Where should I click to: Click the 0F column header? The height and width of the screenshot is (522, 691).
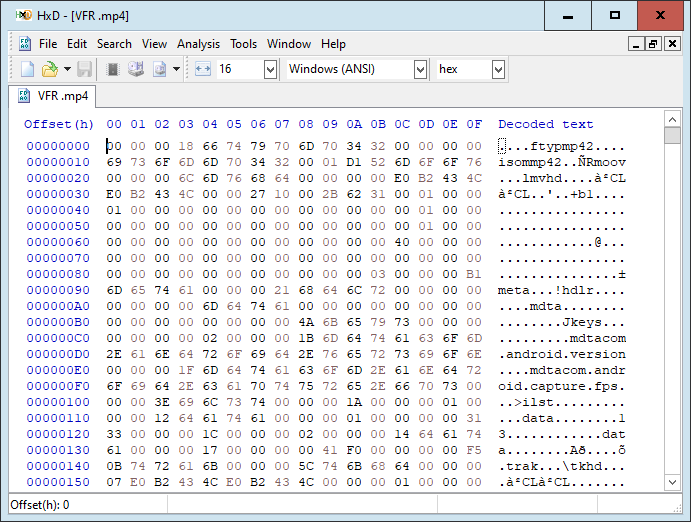pos(474,124)
